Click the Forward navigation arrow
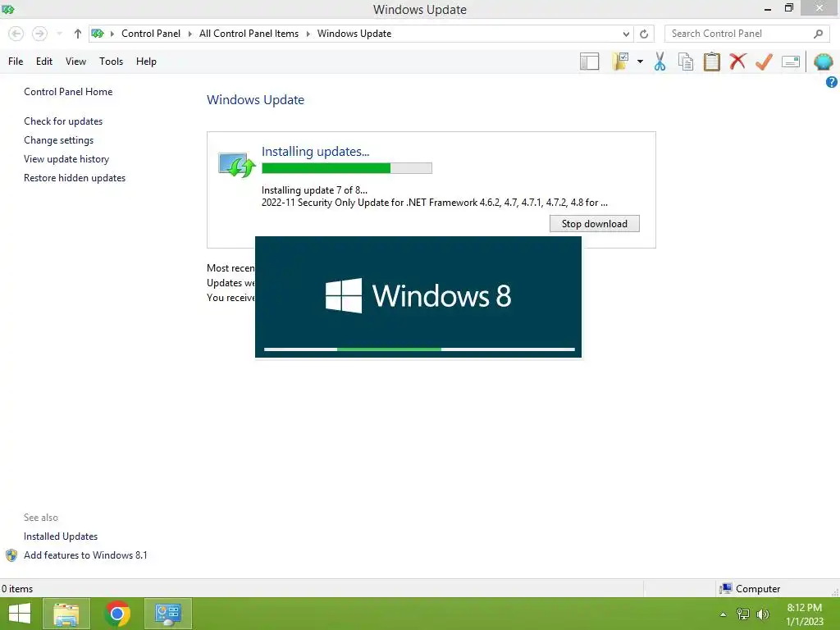 coord(39,34)
